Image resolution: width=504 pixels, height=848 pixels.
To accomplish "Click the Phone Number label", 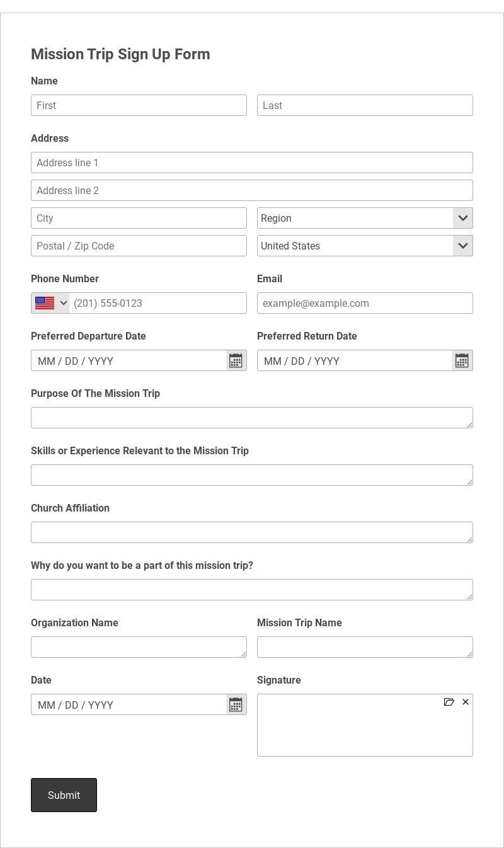I will point(65,278).
